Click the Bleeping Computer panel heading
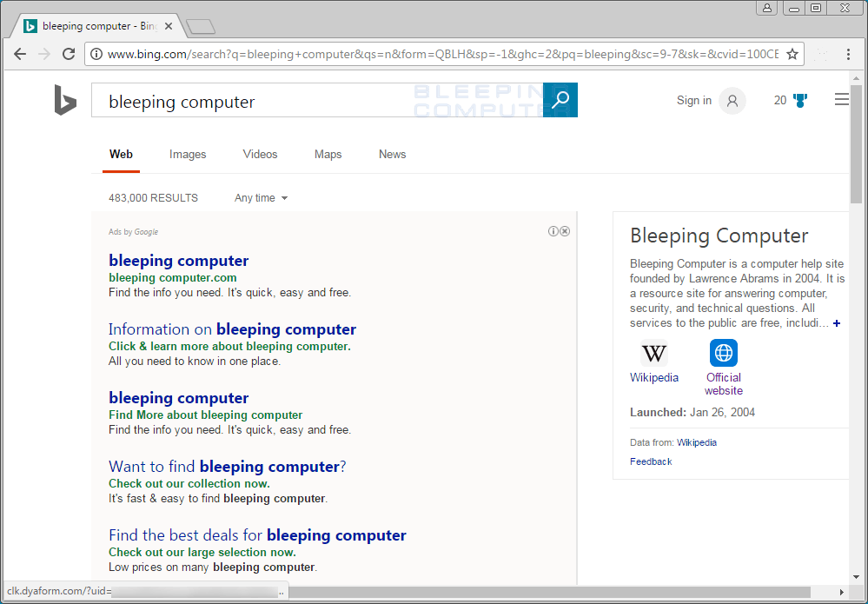This screenshot has width=868, height=604. coord(719,236)
